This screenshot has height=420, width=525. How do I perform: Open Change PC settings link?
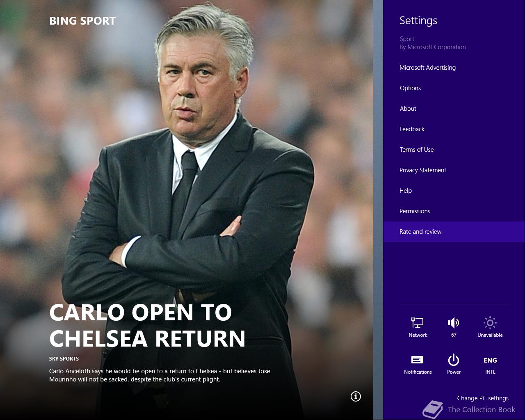(x=483, y=398)
